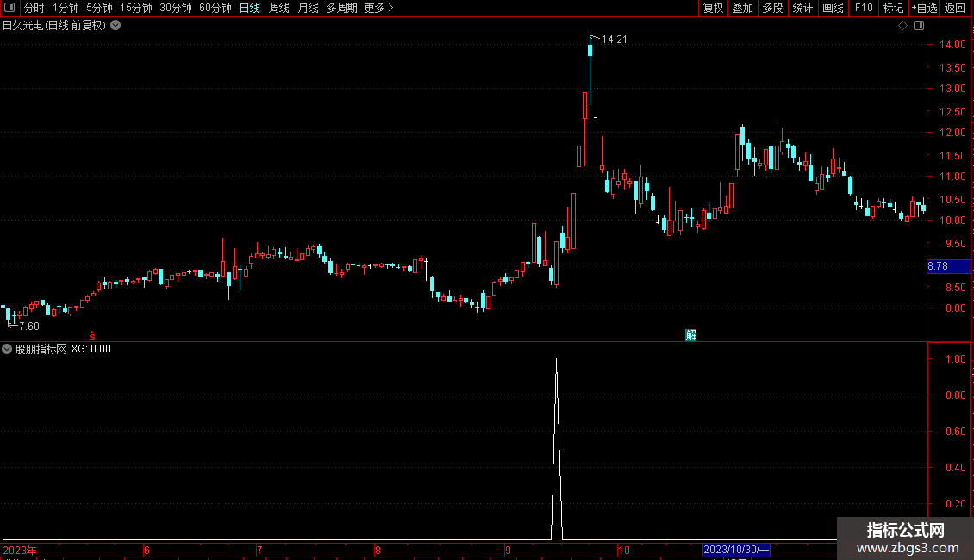The width and height of the screenshot is (974, 560).
Task: Click month 8 on time axis
Action: pos(378,550)
